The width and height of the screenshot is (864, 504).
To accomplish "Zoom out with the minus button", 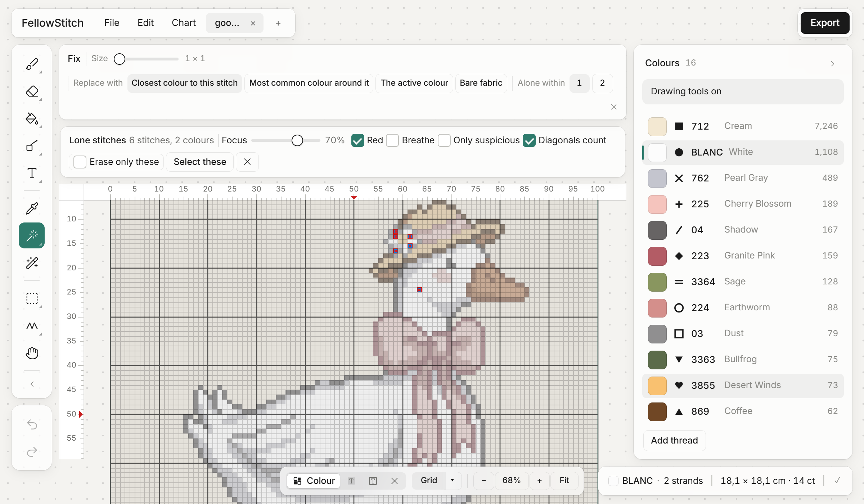I will [x=484, y=481].
